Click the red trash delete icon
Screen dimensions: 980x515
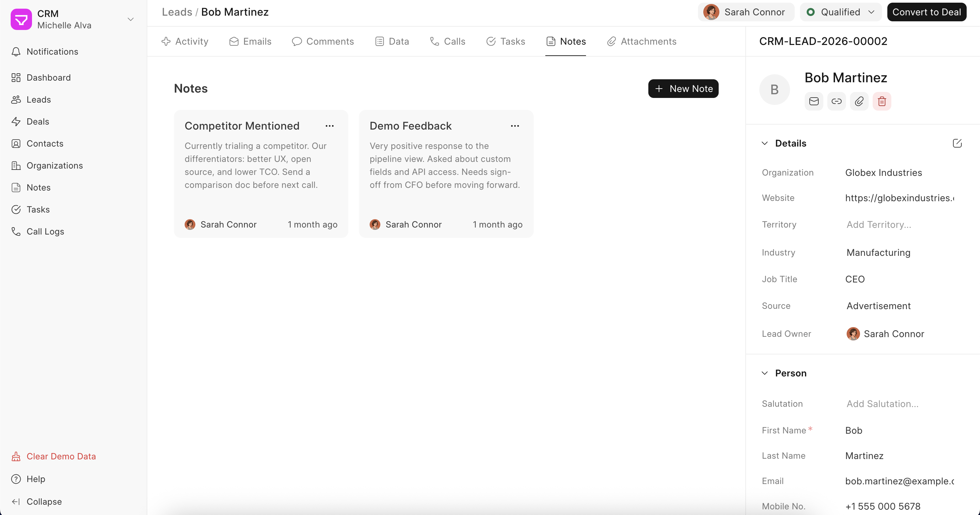[x=881, y=101]
